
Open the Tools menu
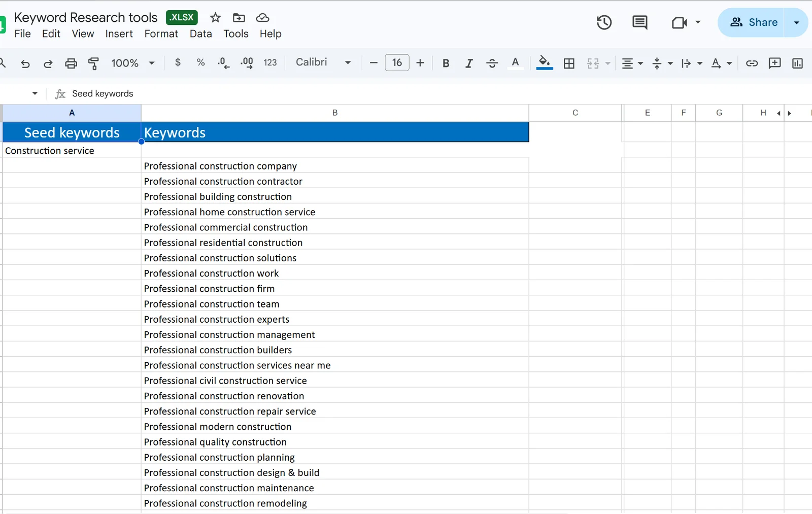[x=236, y=34]
